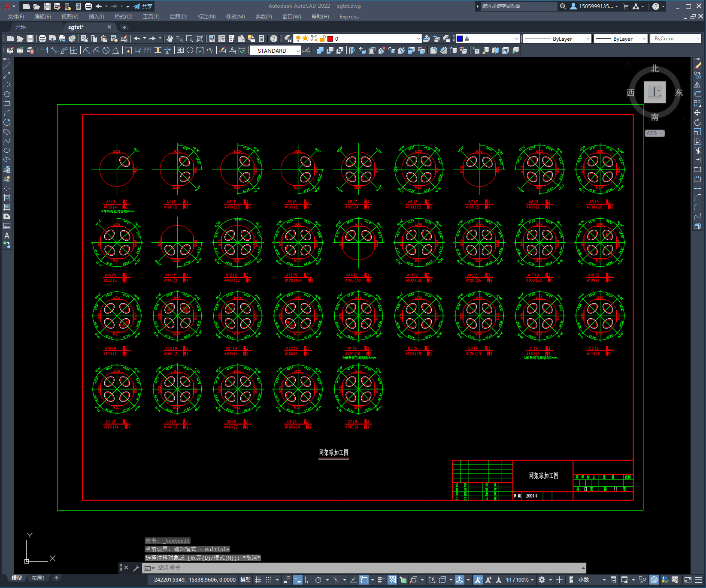Image resolution: width=706 pixels, height=588 pixels.
Task: Click the WCS coordinate system button
Action: click(x=654, y=133)
